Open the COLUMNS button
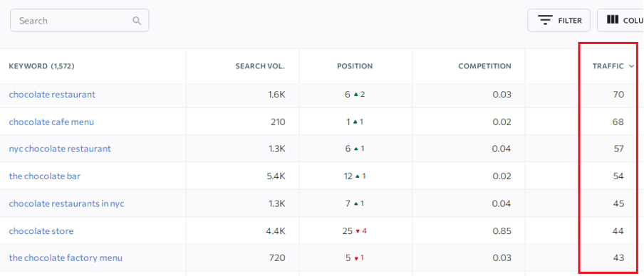 (620, 20)
